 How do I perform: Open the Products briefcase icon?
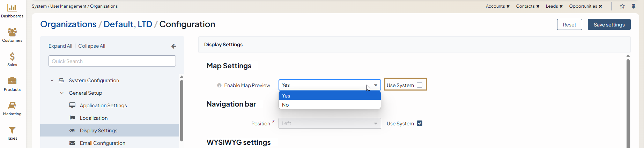pyautogui.click(x=12, y=81)
